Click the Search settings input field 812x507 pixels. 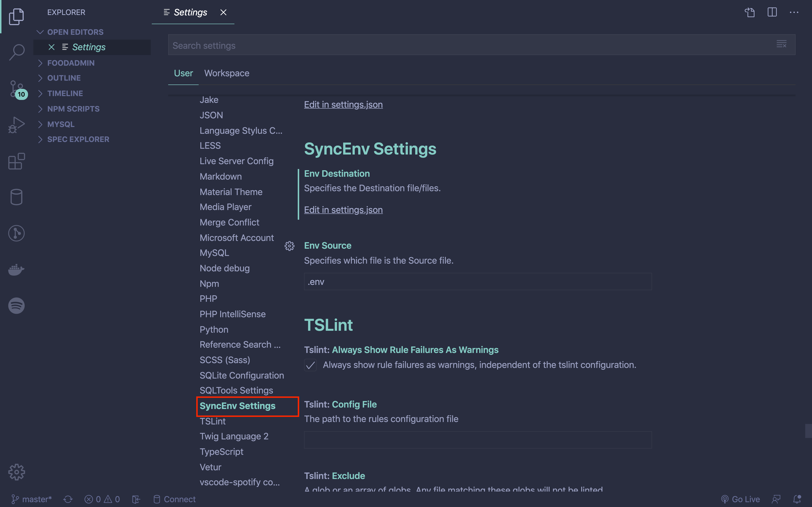click(470, 45)
